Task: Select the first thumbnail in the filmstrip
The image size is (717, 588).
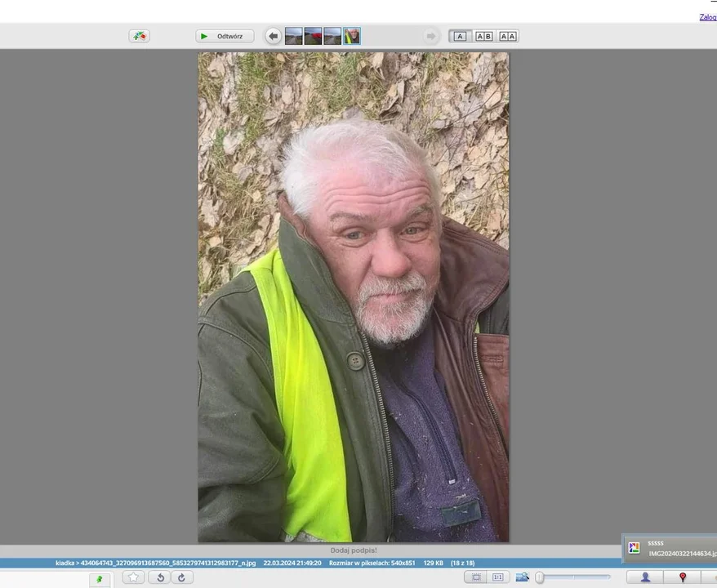Action: coord(294,36)
